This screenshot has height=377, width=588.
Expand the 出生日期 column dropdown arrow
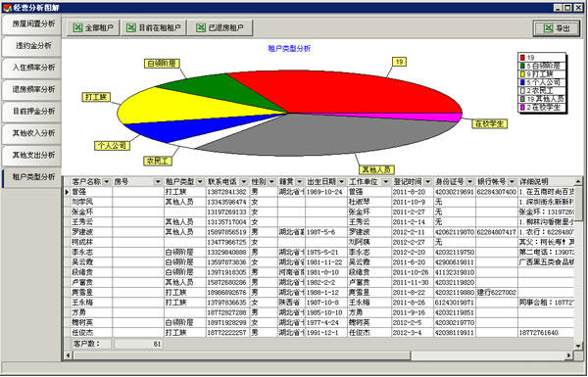click(341, 182)
